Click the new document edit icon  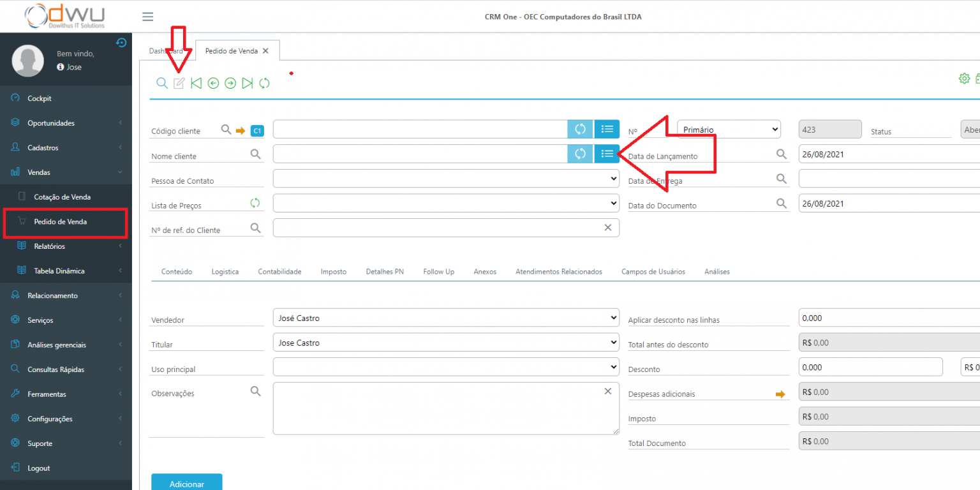click(x=179, y=83)
